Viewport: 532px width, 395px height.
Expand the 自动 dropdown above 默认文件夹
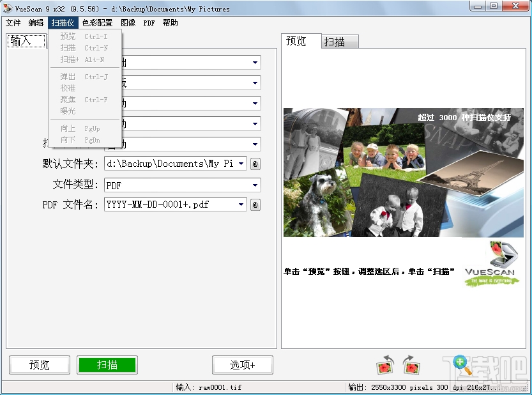click(x=255, y=144)
